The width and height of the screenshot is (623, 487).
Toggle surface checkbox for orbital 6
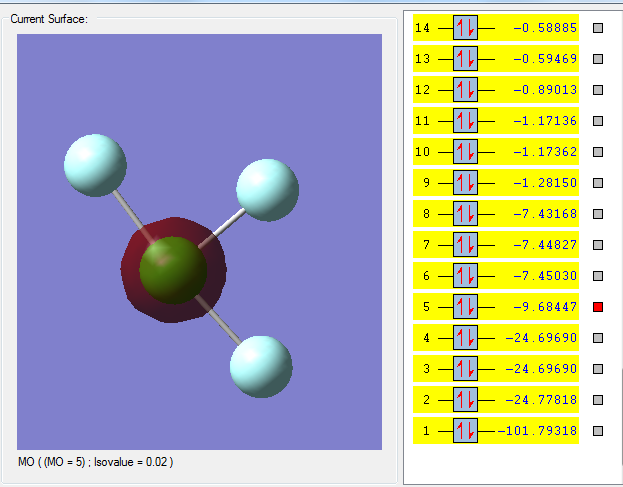coord(598,276)
